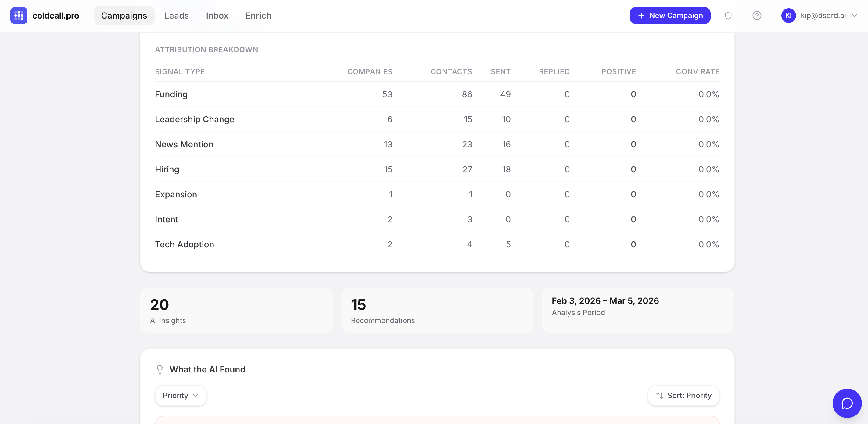The width and height of the screenshot is (868, 424).
Task: Switch to the Leads tab
Action: [176, 16]
